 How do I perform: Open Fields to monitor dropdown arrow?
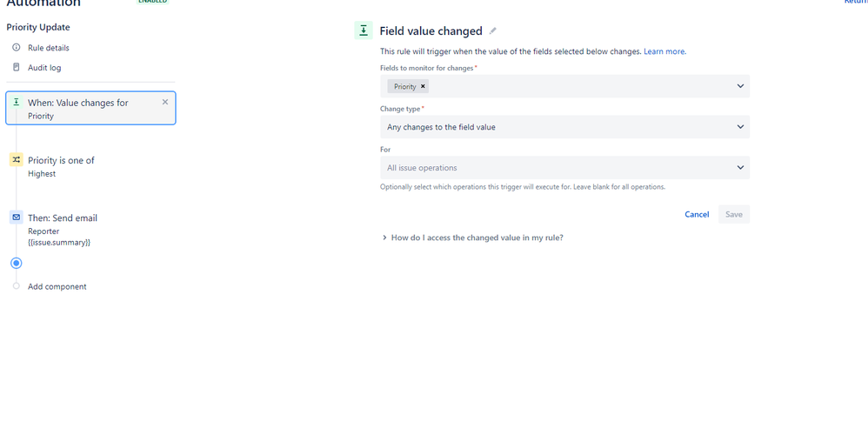(x=740, y=86)
